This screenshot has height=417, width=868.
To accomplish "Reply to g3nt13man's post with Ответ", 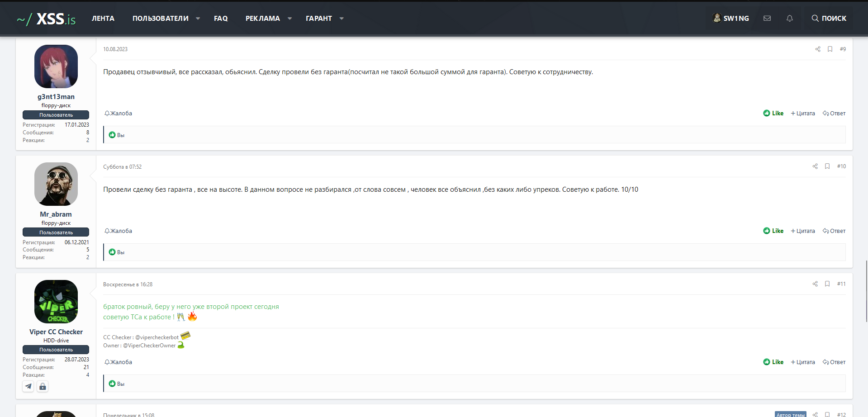I will [834, 113].
